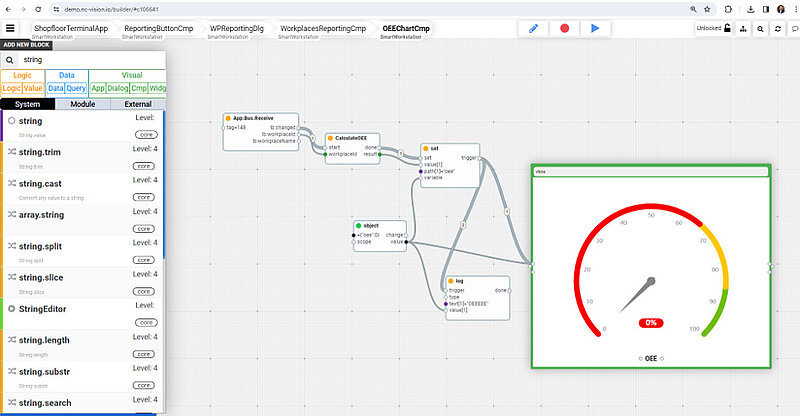This screenshot has width=800, height=416.
Task: Filter blocks by Cmp subcategory
Action: (139, 88)
